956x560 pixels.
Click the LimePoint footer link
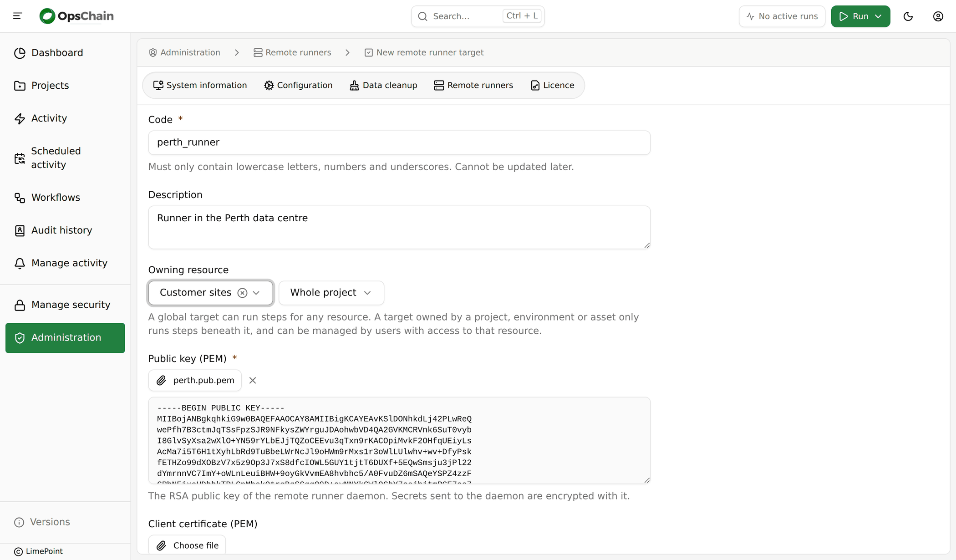tap(38, 551)
